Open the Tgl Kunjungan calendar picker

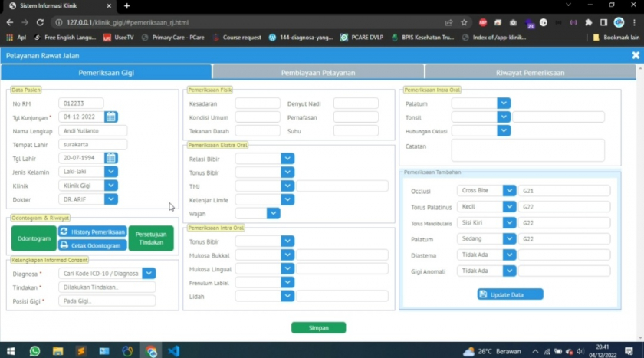coord(111,117)
